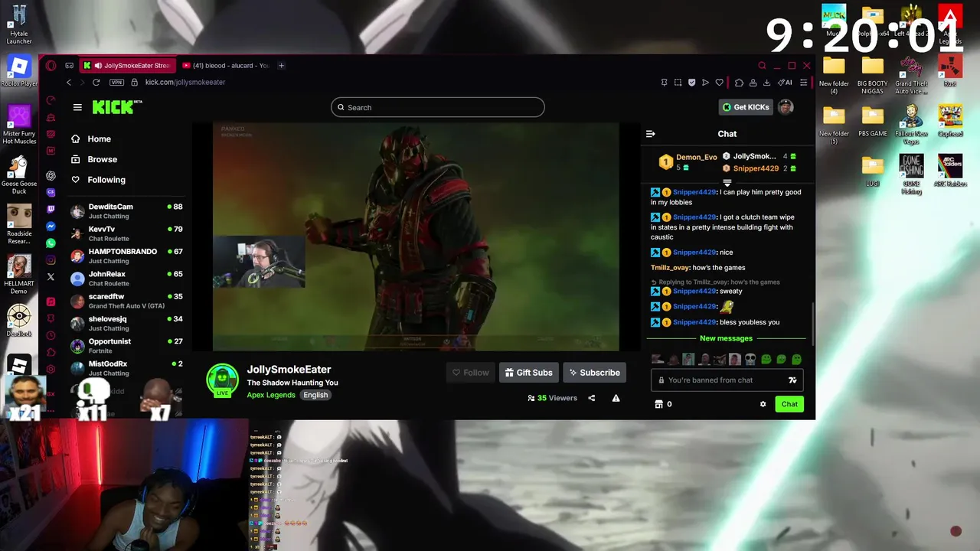Toggle the VPN badge in address bar
This screenshot has height=551, width=980.
click(x=116, y=83)
